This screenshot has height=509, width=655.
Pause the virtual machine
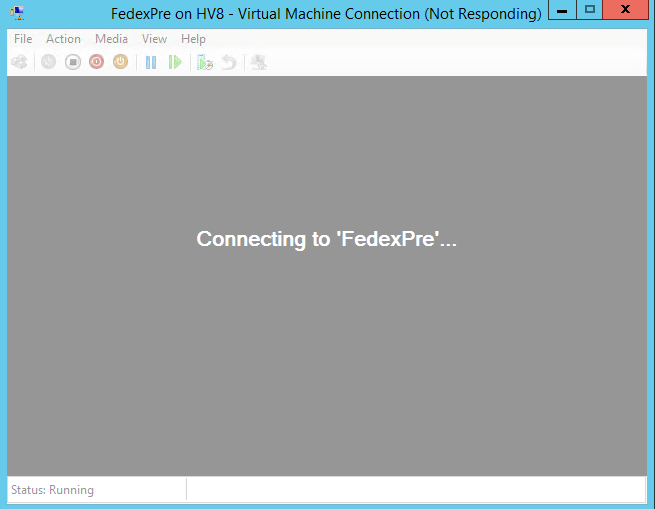[x=151, y=63]
